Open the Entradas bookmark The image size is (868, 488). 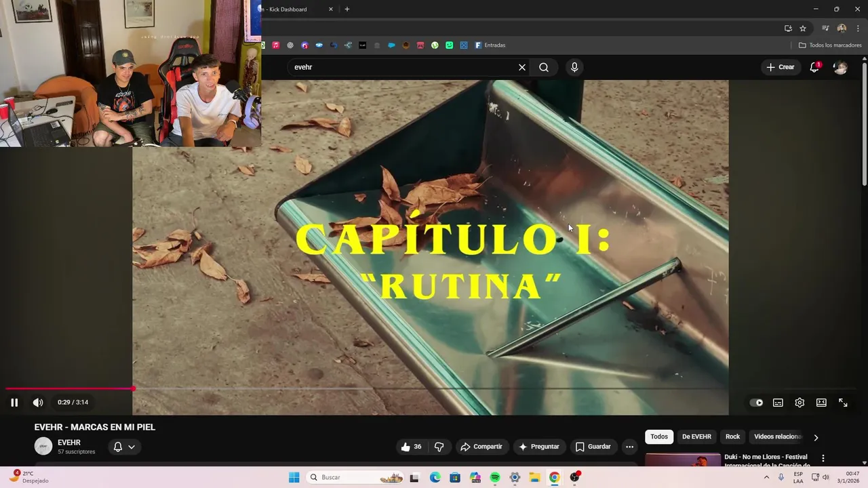490,45
